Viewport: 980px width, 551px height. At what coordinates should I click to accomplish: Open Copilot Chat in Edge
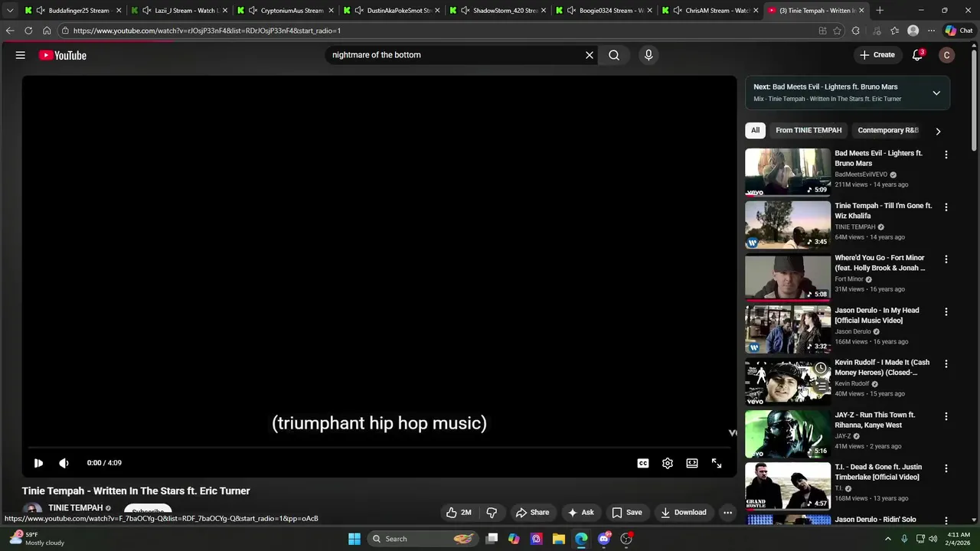959,31
